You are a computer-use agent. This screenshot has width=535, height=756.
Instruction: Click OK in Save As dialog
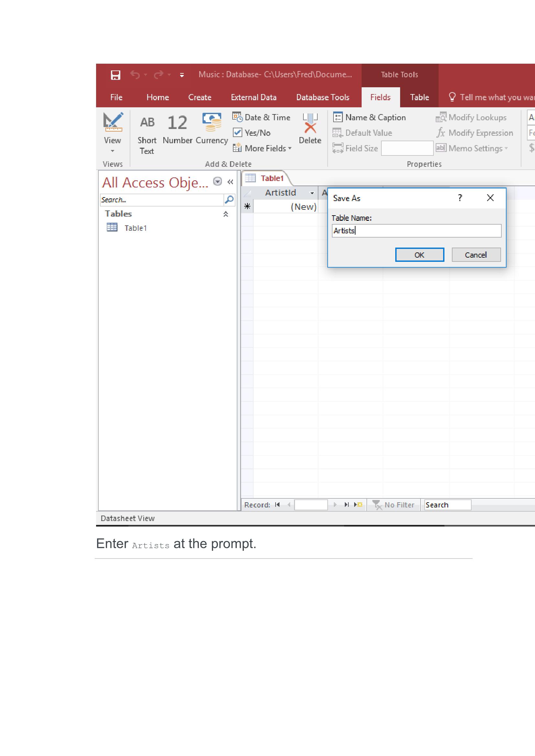(420, 255)
